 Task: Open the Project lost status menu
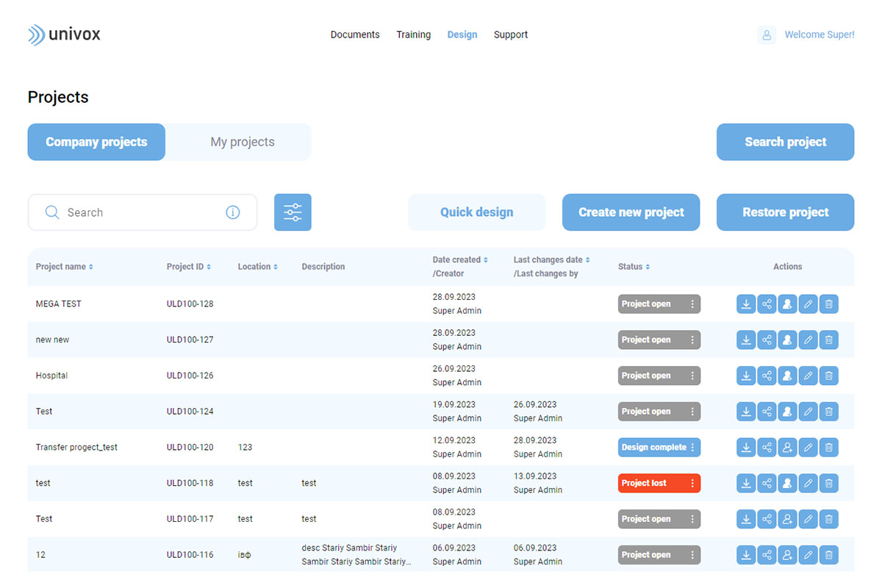click(692, 483)
